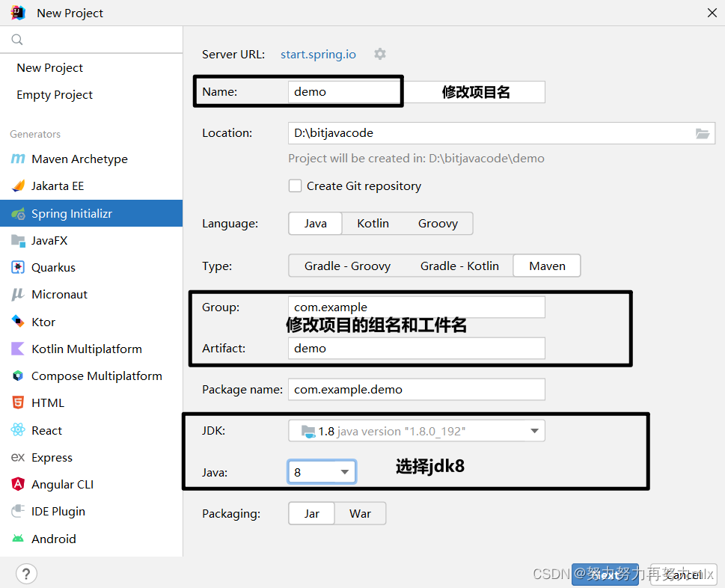Click the Ktor generator icon
The width and height of the screenshot is (725, 588).
[x=18, y=321]
